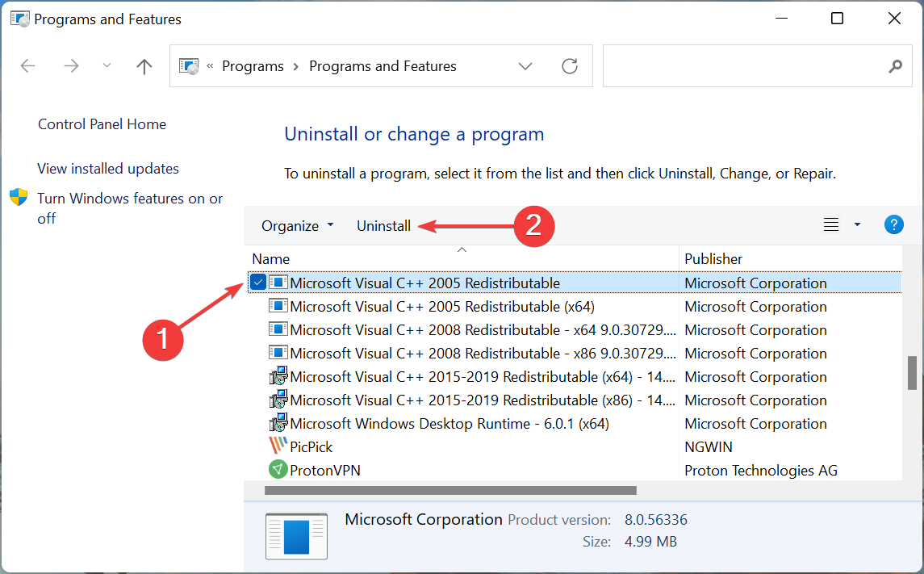Viewport: 924px width, 574px height.
Task: Sort programs by the Name column header
Action: 270,258
